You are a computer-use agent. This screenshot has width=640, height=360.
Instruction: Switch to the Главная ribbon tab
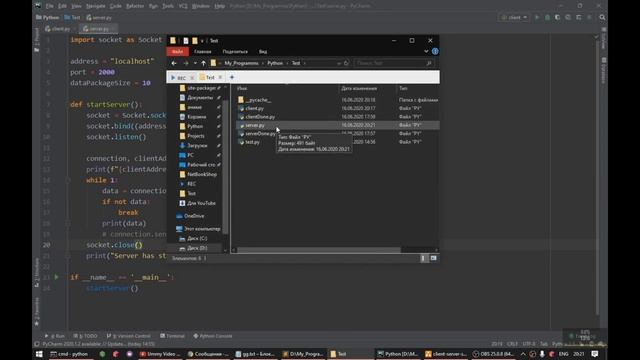coord(203,52)
